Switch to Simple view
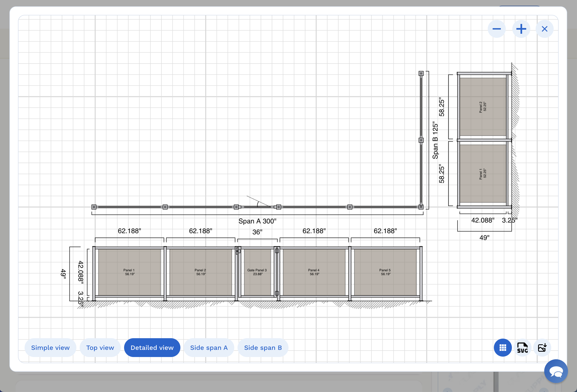The height and width of the screenshot is (392, 577). click(x=50, y=348)
